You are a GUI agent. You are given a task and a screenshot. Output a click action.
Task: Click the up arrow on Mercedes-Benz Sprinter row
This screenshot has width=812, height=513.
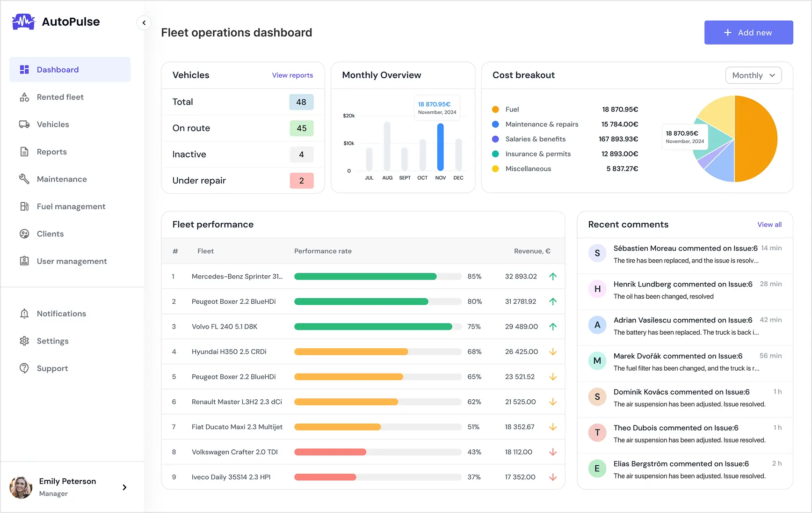[553, 277]
